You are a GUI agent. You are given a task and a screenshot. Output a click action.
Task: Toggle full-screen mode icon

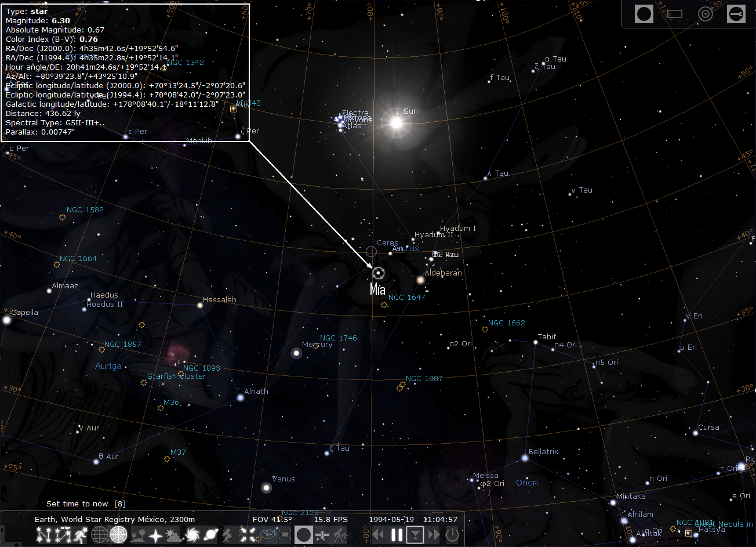coord(285,535)
